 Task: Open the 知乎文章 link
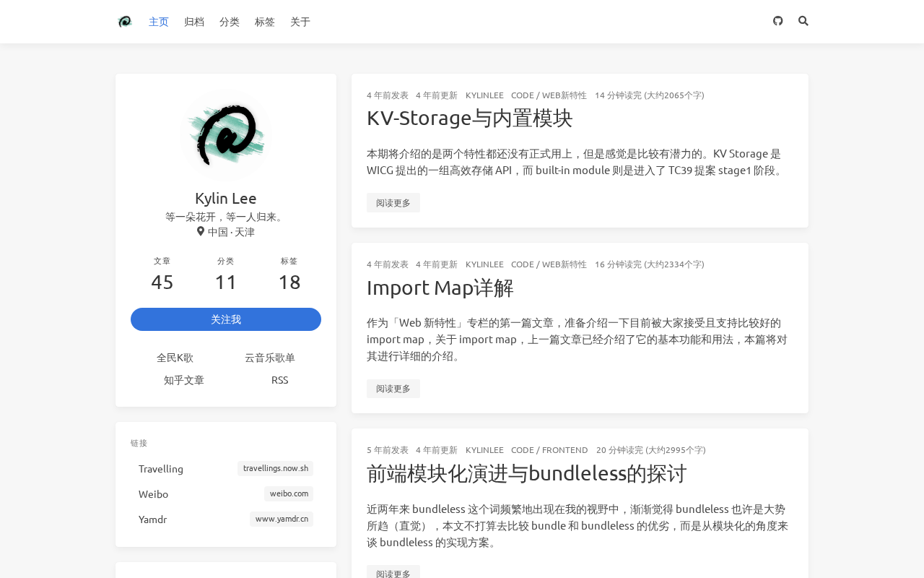coord(184,380)
